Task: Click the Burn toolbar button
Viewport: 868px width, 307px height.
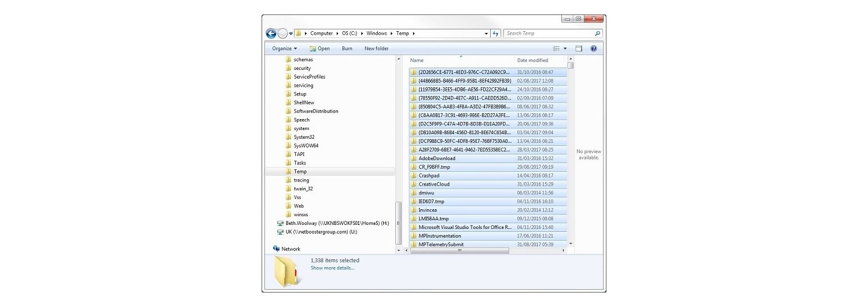Action: tap(347, 49)
